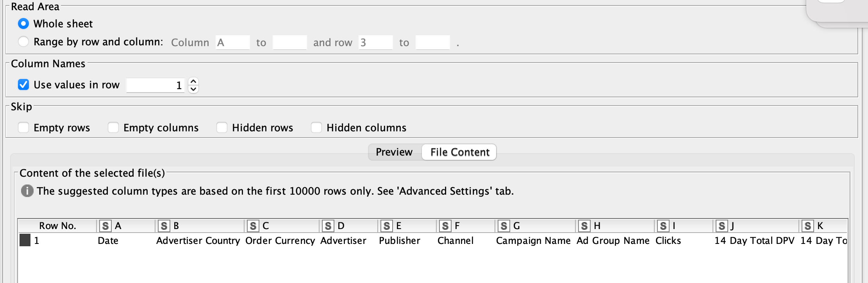
Task: Open the type icon of column G Campaign Name
Action: tap(505, 226)
